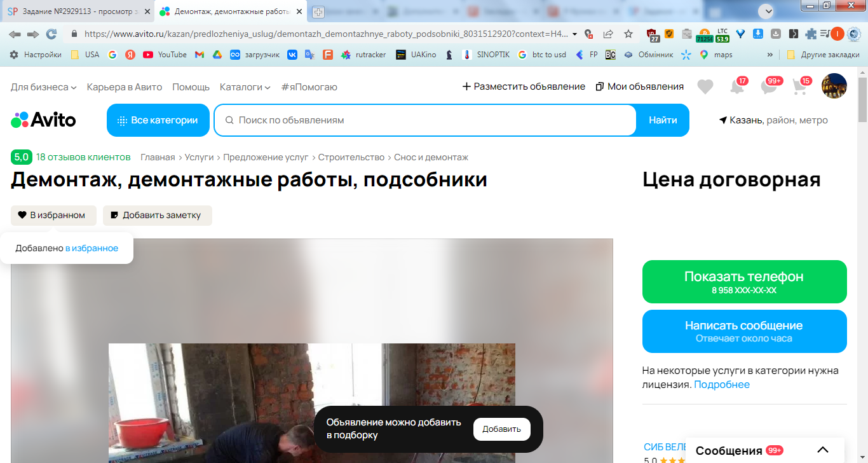
Task: Open the rutracker bookmark
Action: click(363, 55)
